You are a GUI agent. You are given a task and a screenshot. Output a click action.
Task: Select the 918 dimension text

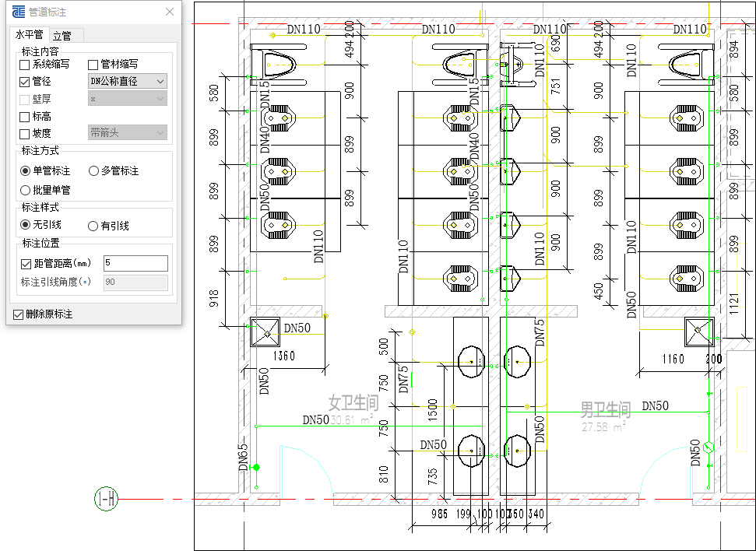coord(214,298)
